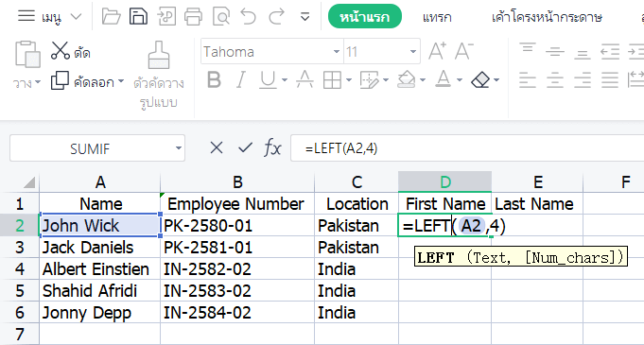This screenshot has width=644, height=345.
Task: Toggle Italic formatting
Action: (x=241, y=80)
